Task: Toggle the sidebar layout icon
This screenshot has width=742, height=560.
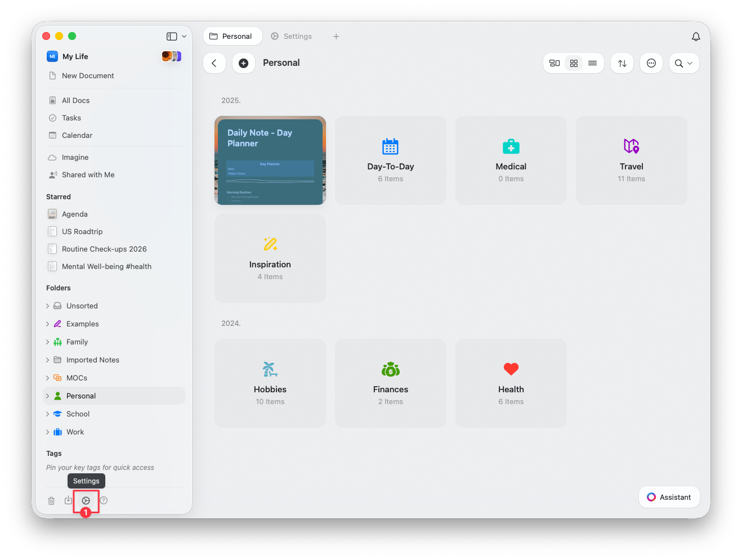Action: point(172,37)
